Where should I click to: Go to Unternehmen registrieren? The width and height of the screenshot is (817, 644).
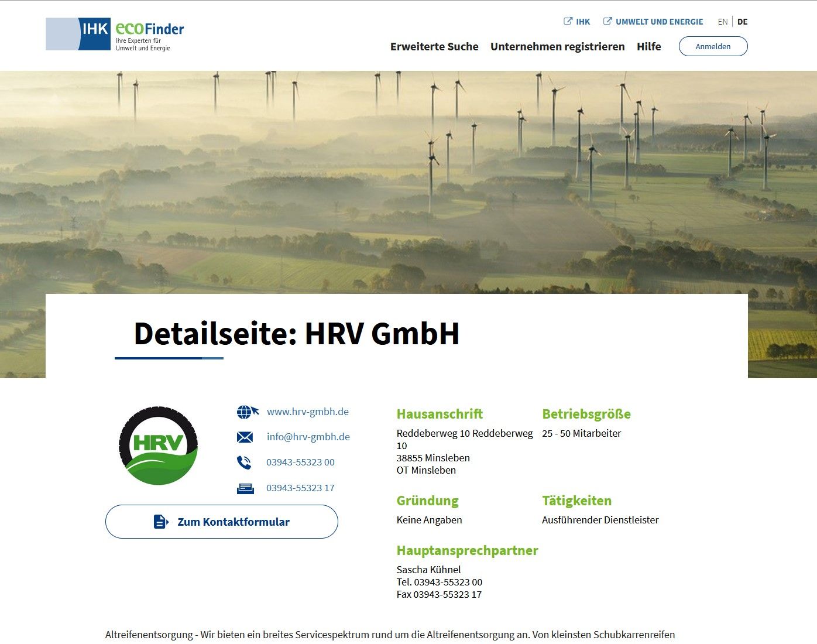coord(557,47)
